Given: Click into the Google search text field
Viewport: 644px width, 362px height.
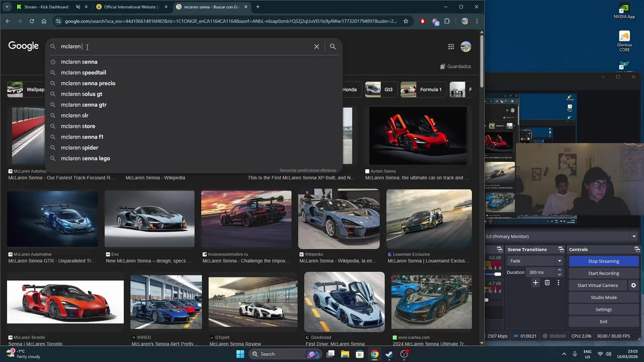Looking at the screenshot, I should [x=185, y=46].
